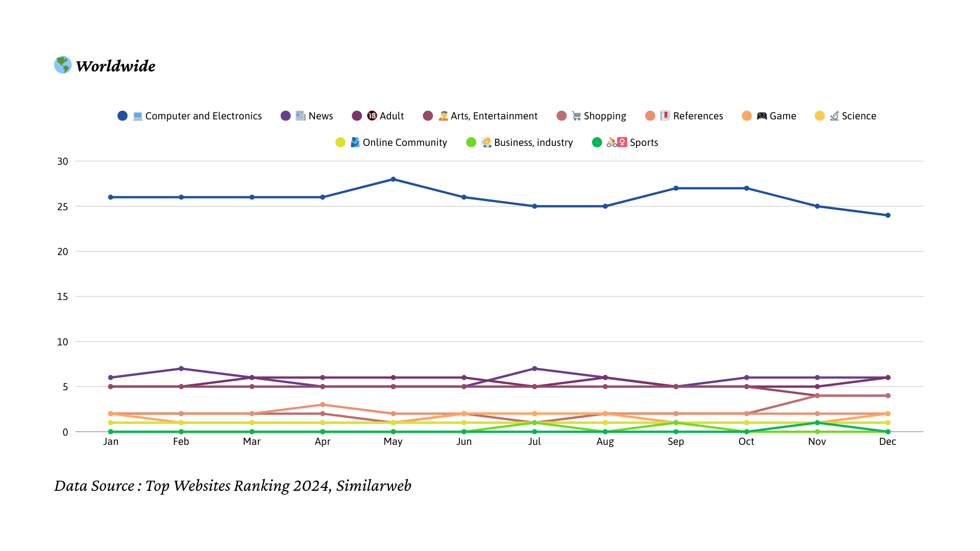Hide the Adult series via legend label
This screenshot has height=551, width=980.
click(x=391, y=116)
